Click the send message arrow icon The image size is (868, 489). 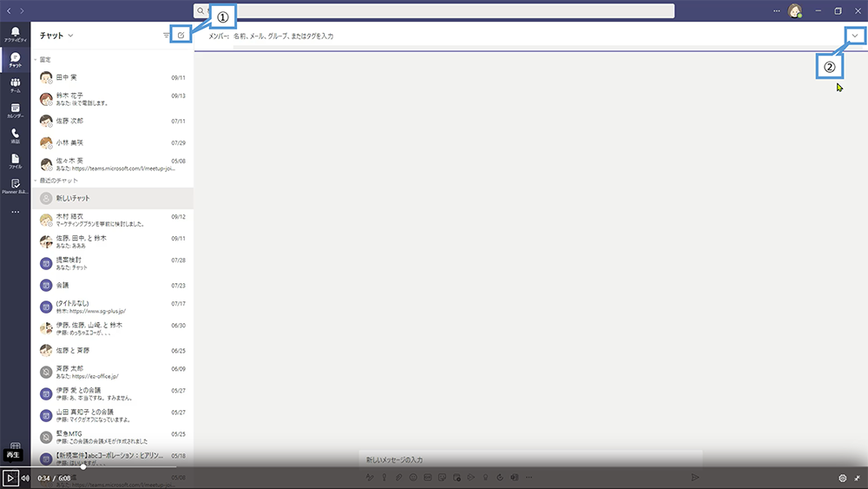tap(694, 477)
